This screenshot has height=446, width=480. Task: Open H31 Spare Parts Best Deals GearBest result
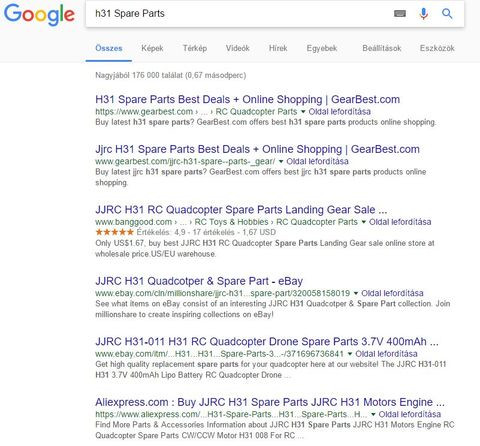pyautogui.click(x=247, y=99)
